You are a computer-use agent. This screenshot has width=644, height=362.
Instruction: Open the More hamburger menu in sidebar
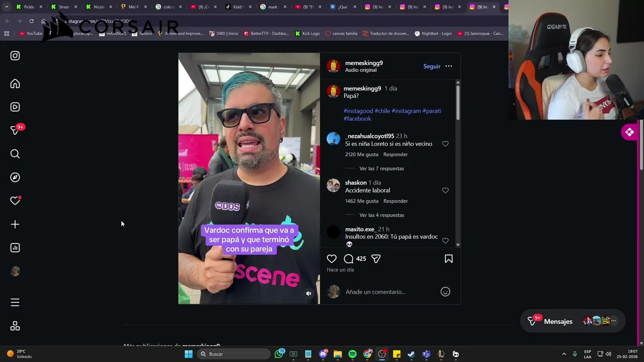pos(15,302)
